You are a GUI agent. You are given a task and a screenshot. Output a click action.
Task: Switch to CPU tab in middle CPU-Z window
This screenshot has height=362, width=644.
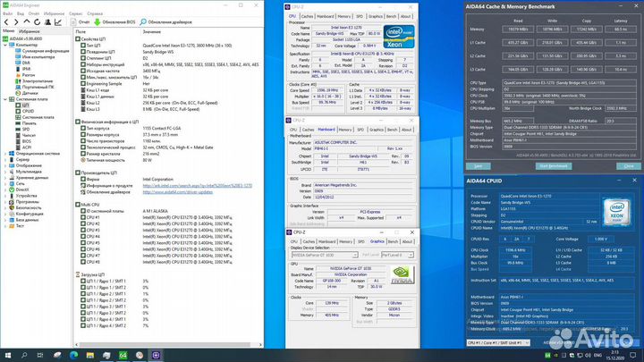click(293, 130)
